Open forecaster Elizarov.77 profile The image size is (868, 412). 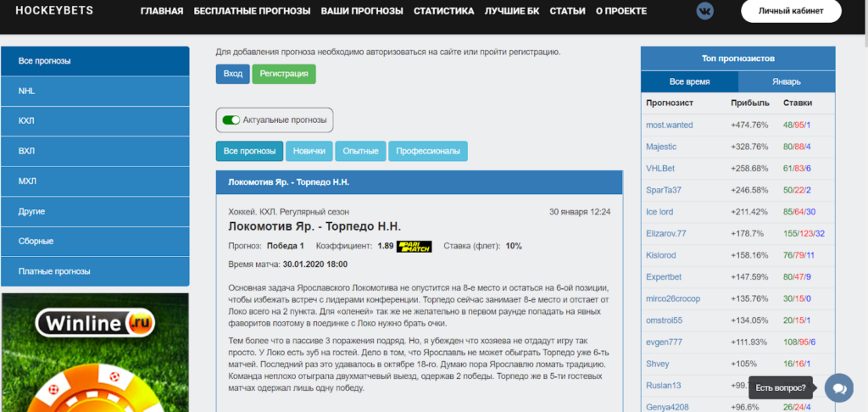pos(666,234)
